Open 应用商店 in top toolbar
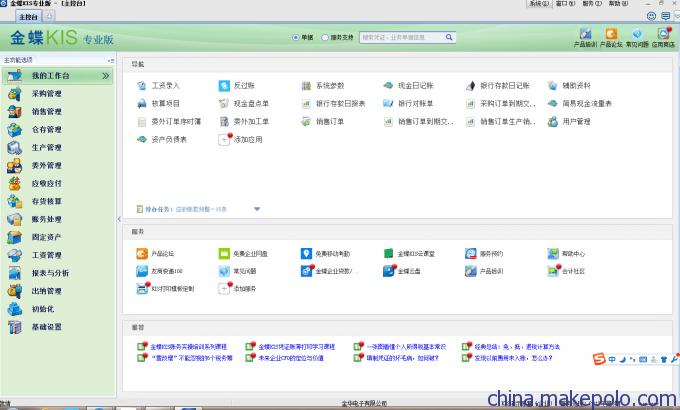The height and width of the screenshot is (410, 680). coord(663,37)
